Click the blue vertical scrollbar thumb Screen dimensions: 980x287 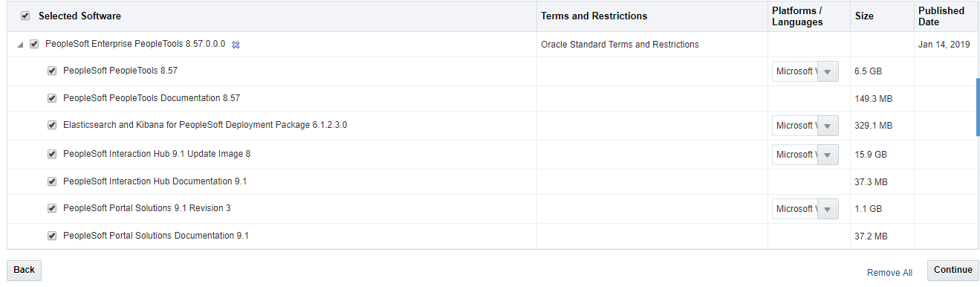click(x=978, y=107)
